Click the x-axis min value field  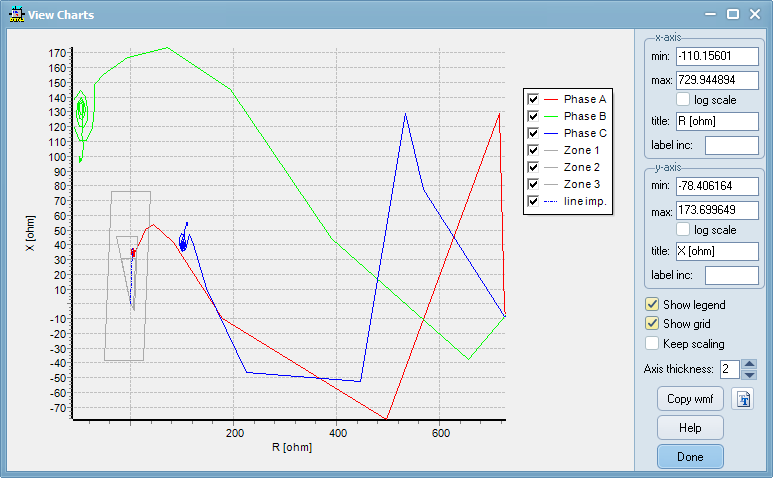click(x=717, y=57)
